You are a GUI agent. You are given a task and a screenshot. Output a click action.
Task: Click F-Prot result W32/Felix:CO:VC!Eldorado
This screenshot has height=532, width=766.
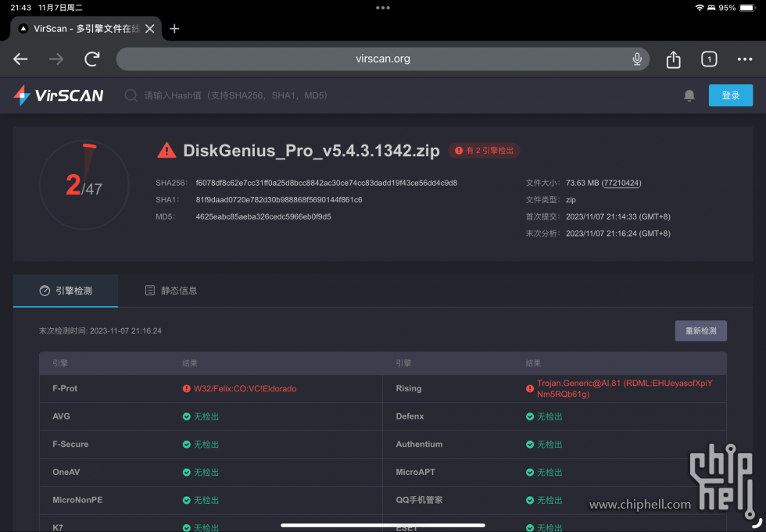click(245, 388)
